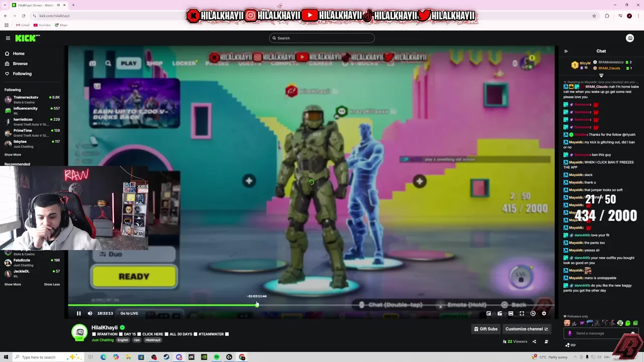Bookmark this page with star icon

coord(594,16)
